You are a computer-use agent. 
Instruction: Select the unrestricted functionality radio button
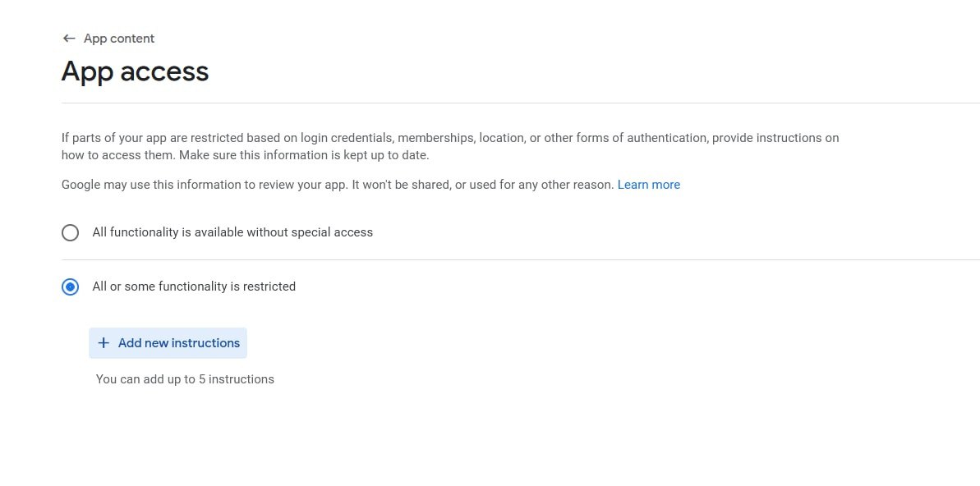click(x=71, y=232)
